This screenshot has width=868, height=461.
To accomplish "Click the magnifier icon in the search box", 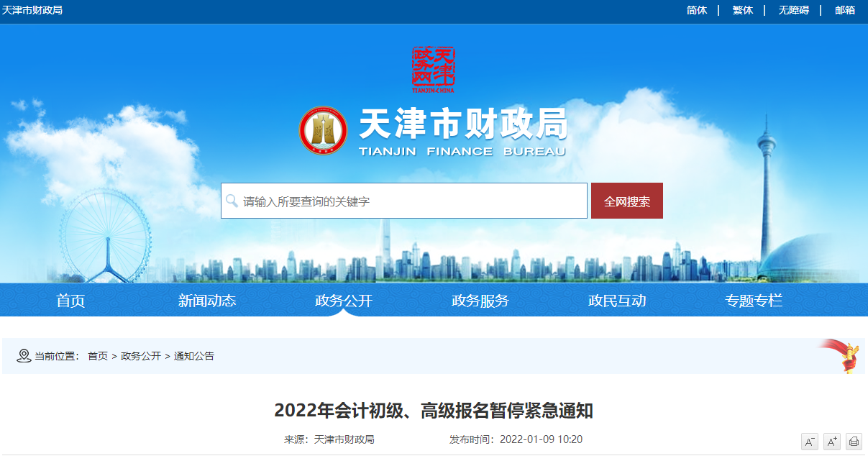I will pos(232,201).
